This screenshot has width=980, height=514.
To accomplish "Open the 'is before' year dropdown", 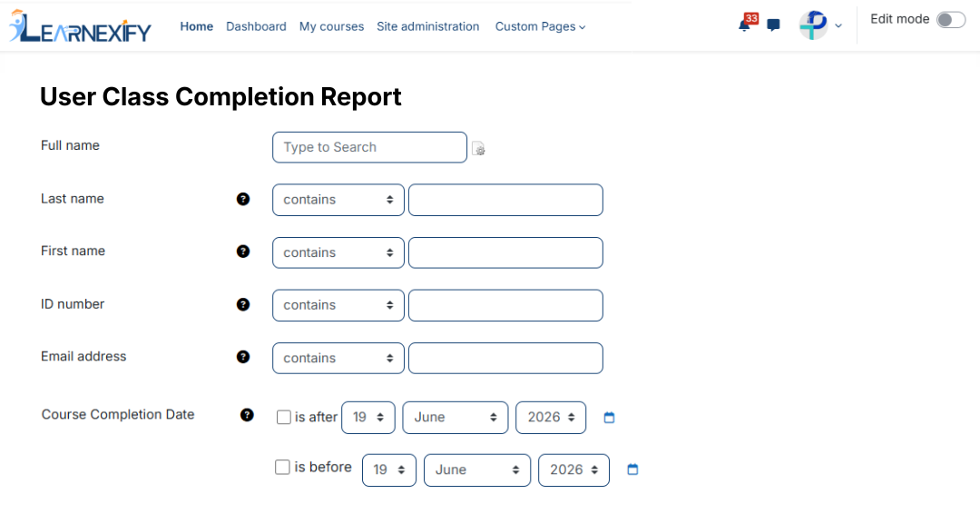I will (573, 470).
